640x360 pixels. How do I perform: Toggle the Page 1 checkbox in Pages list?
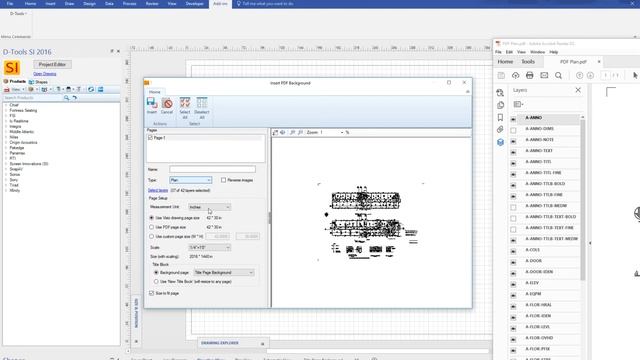coord(150,138)
